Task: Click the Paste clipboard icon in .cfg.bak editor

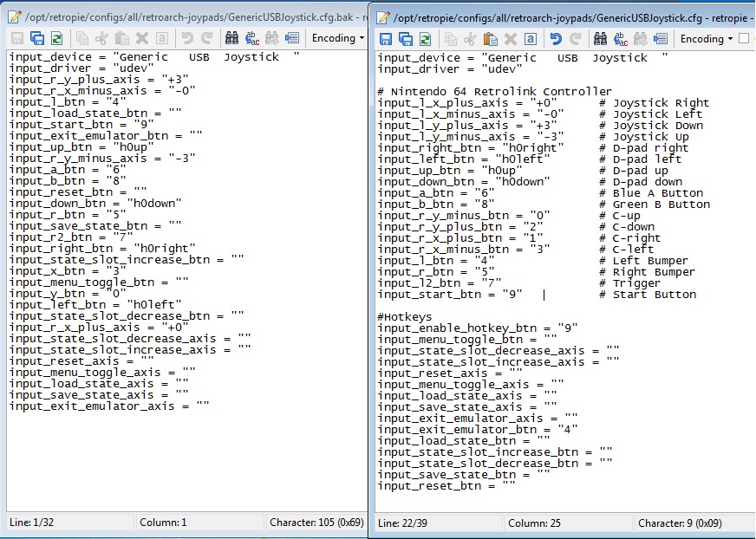Action: coord(122,38)
